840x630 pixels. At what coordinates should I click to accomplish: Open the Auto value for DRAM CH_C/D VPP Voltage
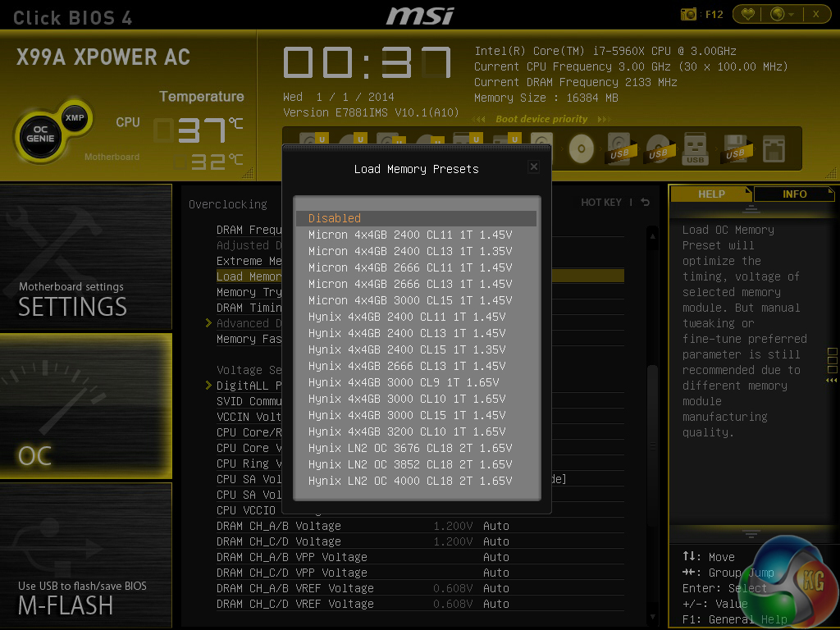496,573
